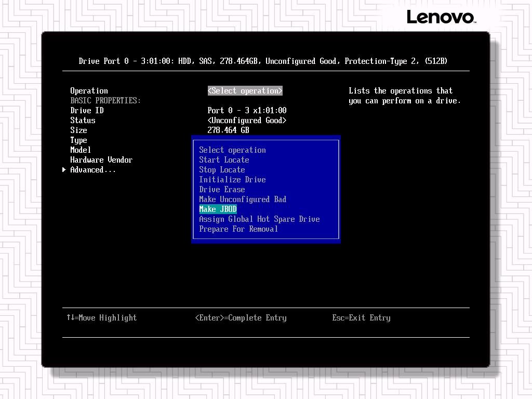Select the Drive ID property label
The image size is (532, 399).
coord(87,111)
